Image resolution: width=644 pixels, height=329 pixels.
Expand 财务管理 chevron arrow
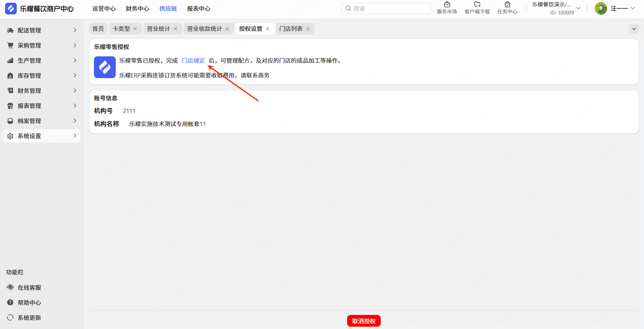(x=75, y=91)
